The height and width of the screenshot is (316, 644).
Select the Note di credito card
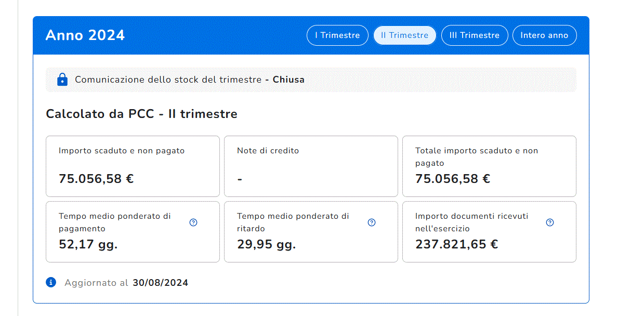tap(311, 166)
